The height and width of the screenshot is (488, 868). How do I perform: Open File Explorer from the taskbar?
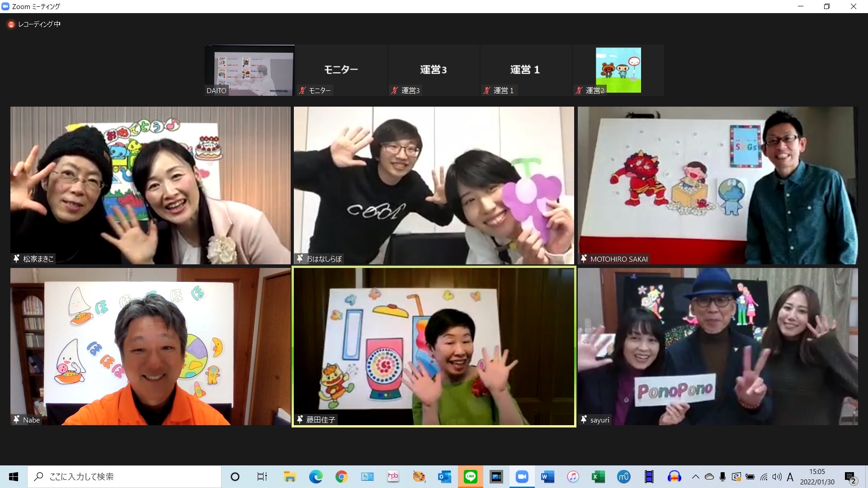pos(290,477)
